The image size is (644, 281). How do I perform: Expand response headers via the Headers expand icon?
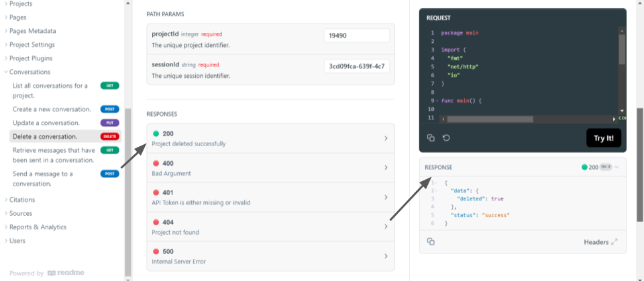(x=614, y=242)
